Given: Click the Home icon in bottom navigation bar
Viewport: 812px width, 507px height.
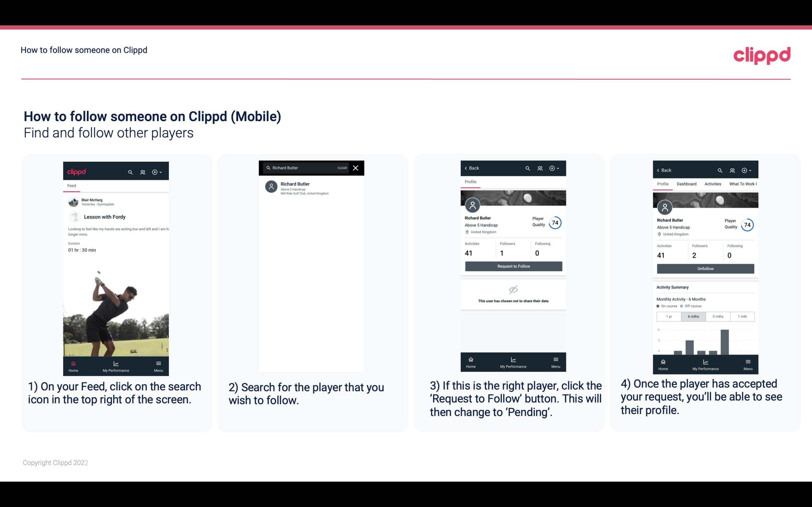Looking at the screenshot, I should point(73,363).
